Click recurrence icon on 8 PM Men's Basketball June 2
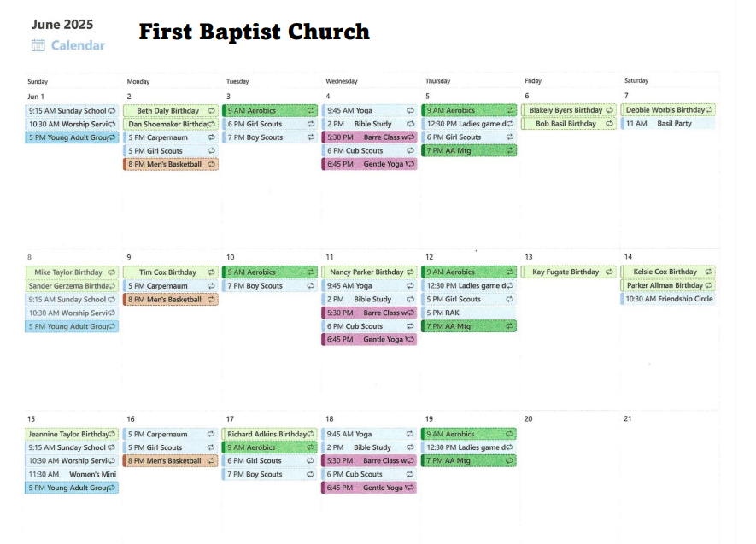 [x=211, y=164]
